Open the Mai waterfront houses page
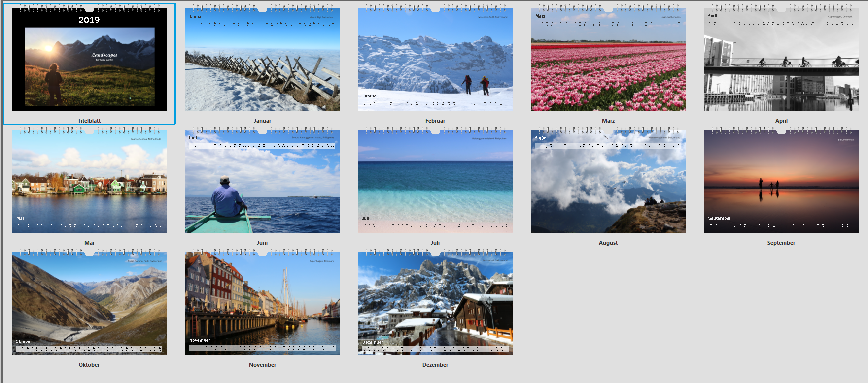Viewport: 868px width, 383px height. click(x=89, y=181)
